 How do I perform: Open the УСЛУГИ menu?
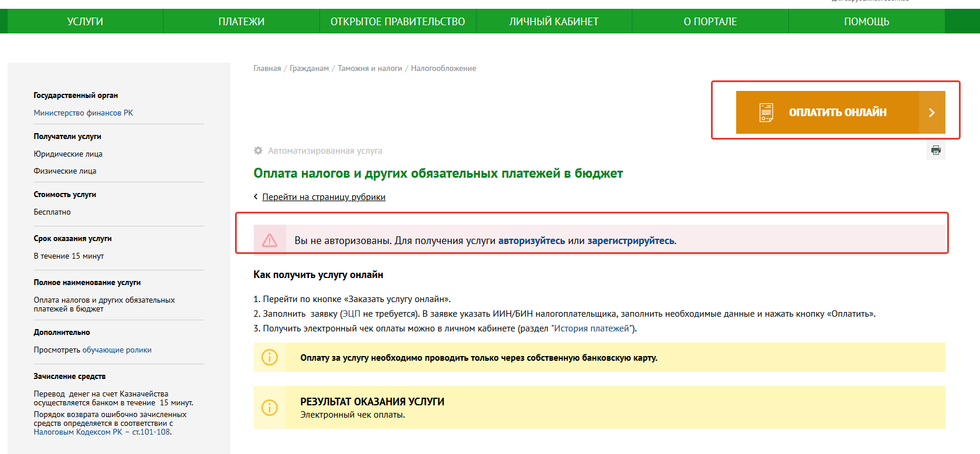click(85, 21)
